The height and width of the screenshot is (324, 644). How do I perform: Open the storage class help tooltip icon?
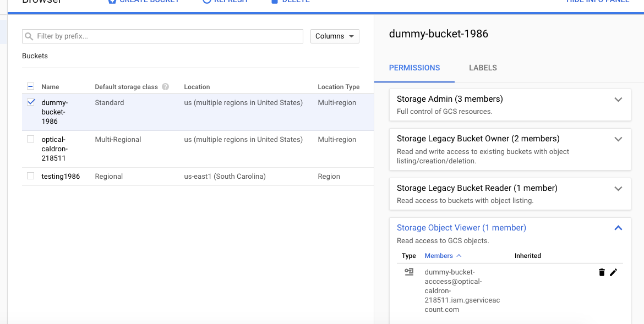(166, 86)
